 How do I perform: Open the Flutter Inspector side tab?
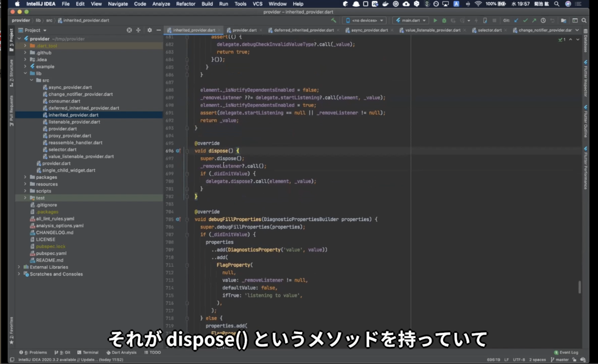click(586, 78)
